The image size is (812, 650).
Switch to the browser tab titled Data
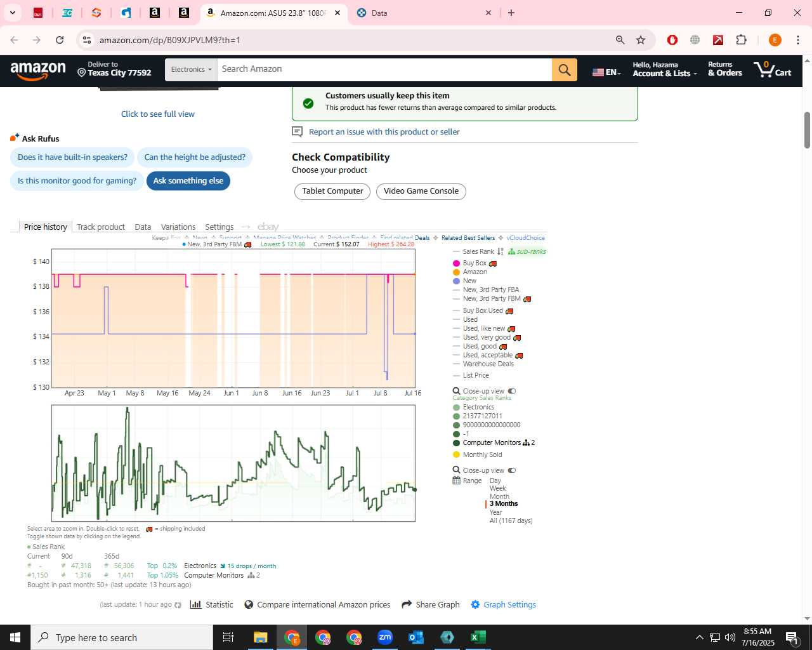(422, 13)
